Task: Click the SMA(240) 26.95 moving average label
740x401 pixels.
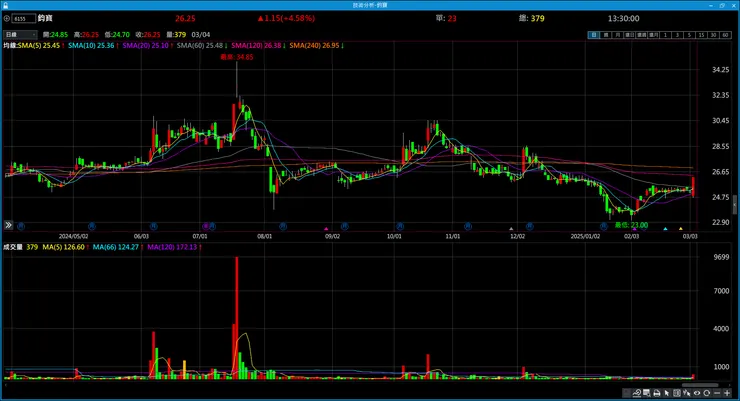Action: (314, 45)
